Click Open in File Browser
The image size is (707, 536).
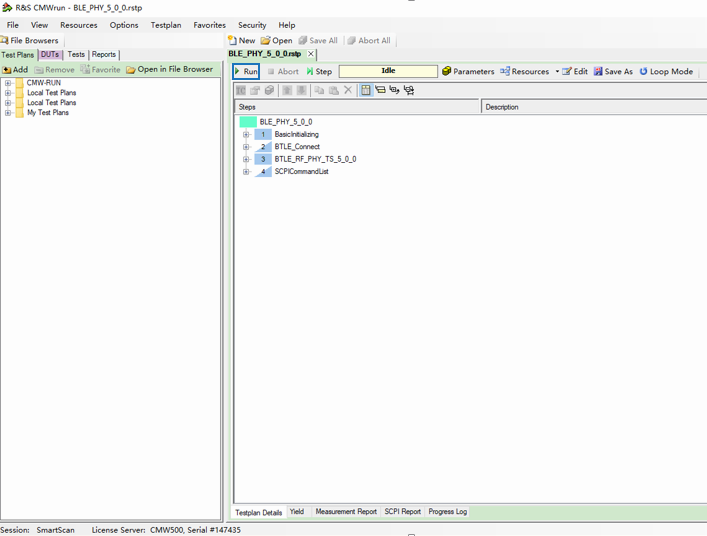[x=170, y=70]
